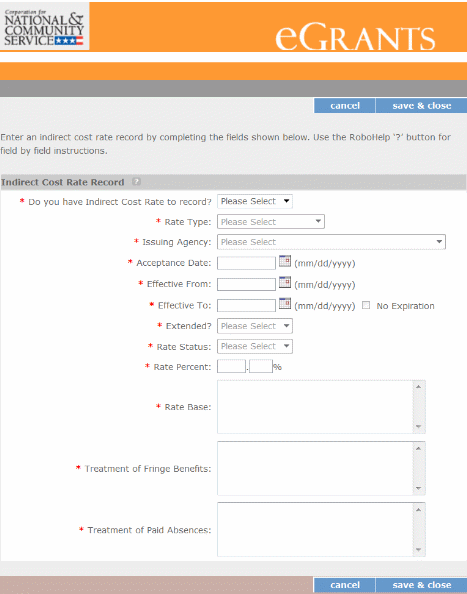Click Fringe Benefits scrollbar down arrow
Screen dimensions: 467x594
click(x=419, y=488)
